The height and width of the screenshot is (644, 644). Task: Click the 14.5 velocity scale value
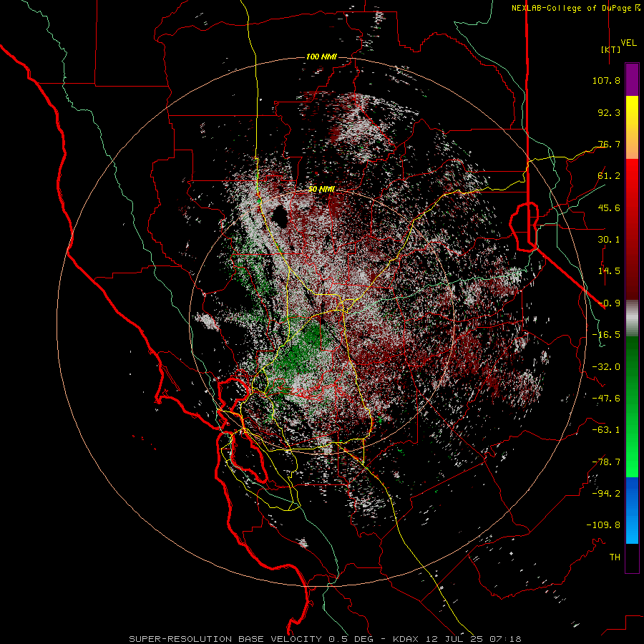[609, 271]
